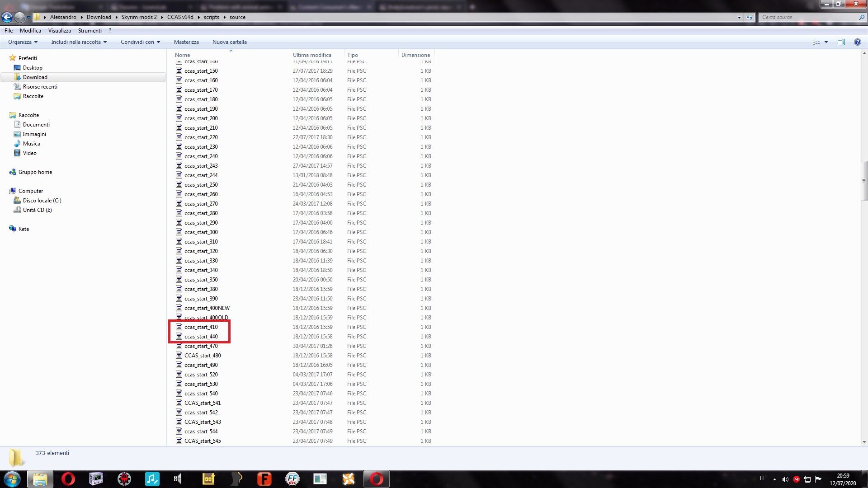Open the Visualizza menu
Image resolution: width=868 pixels, height=488 pixels.
[x=60, y=31]
